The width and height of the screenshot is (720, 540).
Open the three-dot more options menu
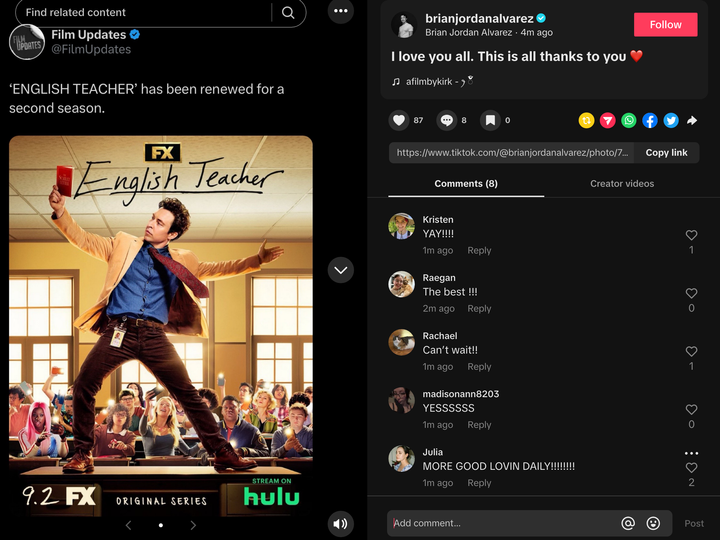click(x=341, y=11)
